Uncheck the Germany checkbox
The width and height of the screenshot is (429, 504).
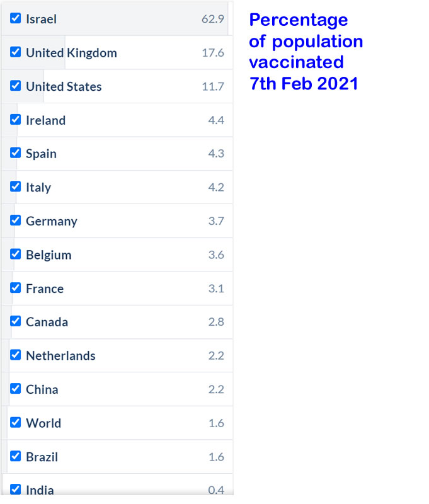16,220
